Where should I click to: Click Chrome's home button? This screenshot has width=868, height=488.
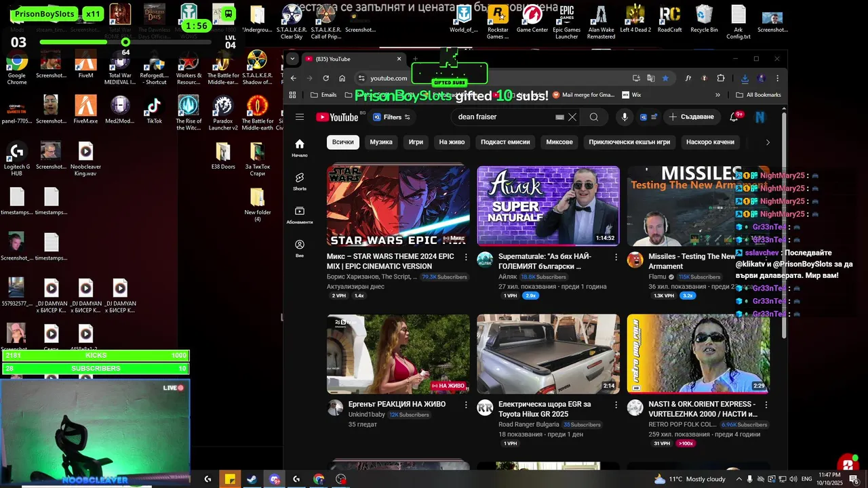click(x=342, y=78)
